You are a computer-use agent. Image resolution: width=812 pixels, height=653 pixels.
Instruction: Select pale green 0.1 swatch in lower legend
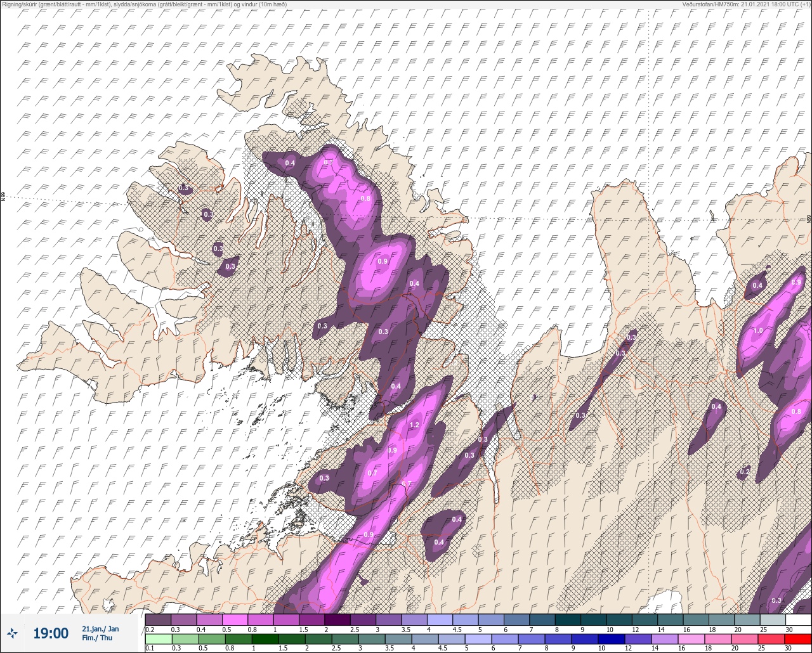point(158,638)
